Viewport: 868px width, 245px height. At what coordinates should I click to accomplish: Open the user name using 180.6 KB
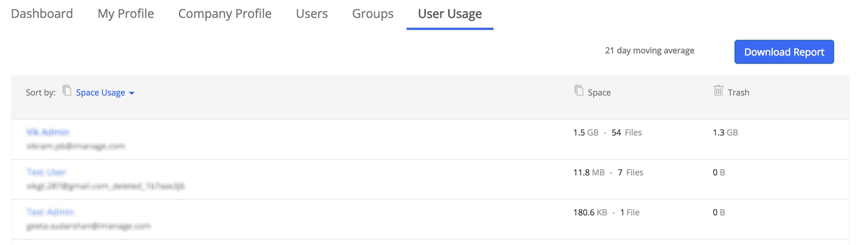click(x=50, y=212)
